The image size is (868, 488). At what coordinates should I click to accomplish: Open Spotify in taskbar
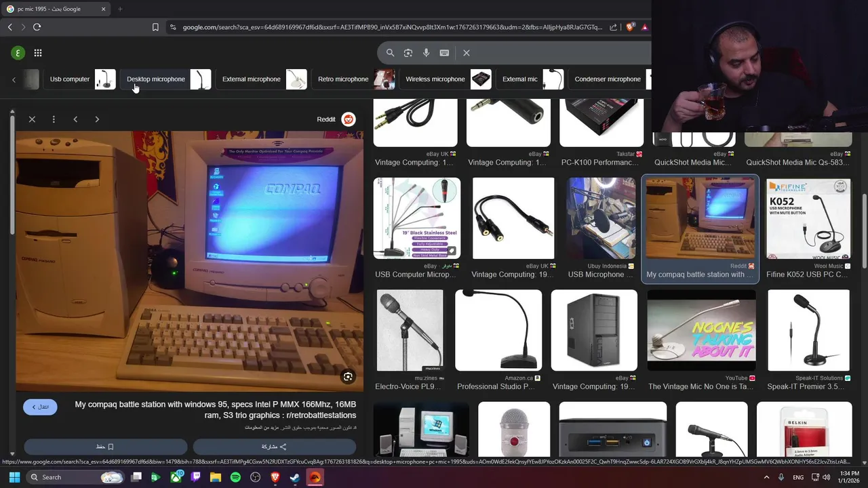click(x=235, y=477)
